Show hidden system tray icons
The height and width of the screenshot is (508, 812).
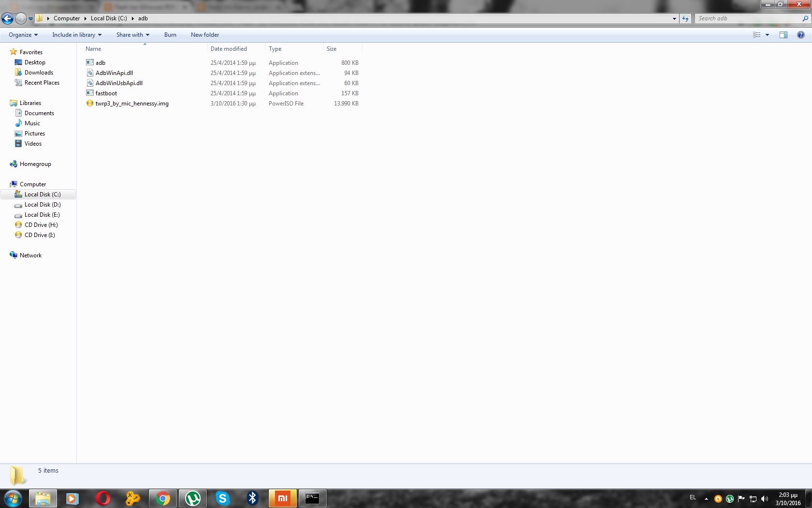pyautogui.click(x=706, y=499)
